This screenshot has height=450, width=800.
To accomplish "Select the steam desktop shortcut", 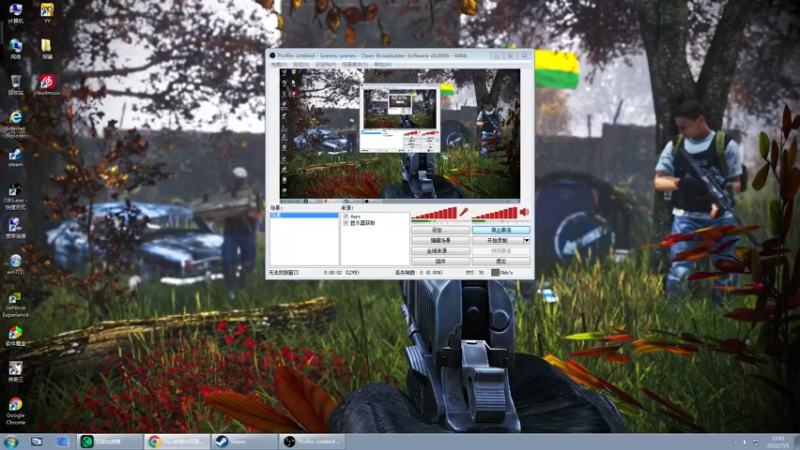I will (15, 157).
